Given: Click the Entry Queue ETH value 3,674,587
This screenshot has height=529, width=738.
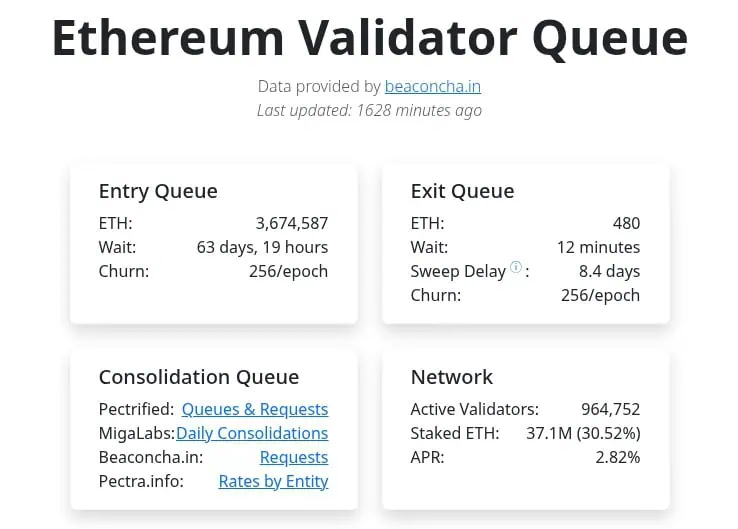Looking at the screenshot, I should pyautogui.click(x=292, y=223).
